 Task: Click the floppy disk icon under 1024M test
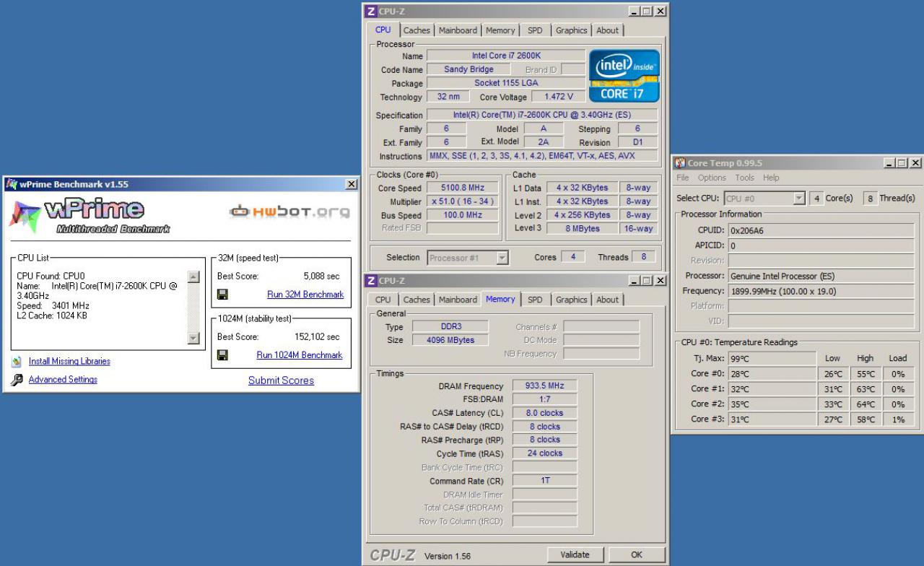point(222,355)
